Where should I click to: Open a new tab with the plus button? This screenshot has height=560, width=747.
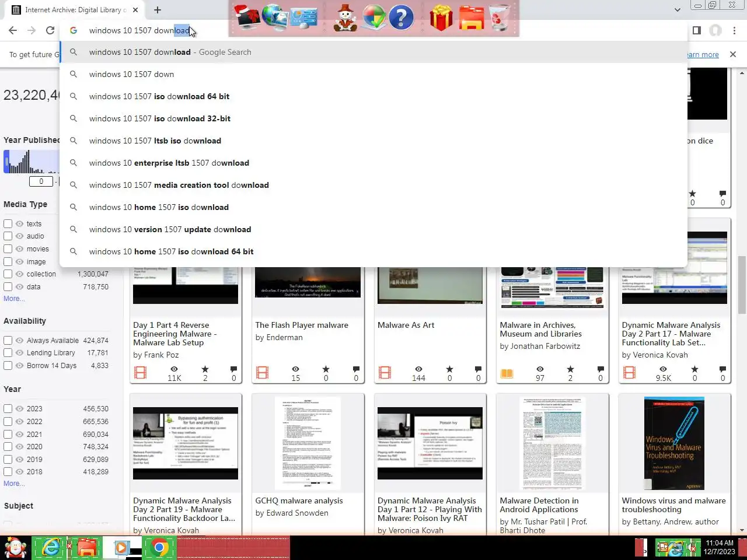[158, 10]
